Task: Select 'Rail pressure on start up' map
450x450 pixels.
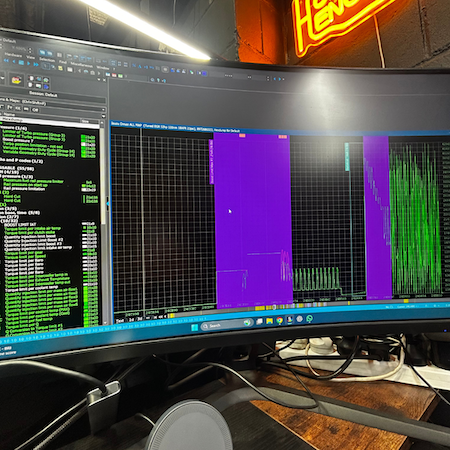Action: (25, 185)
